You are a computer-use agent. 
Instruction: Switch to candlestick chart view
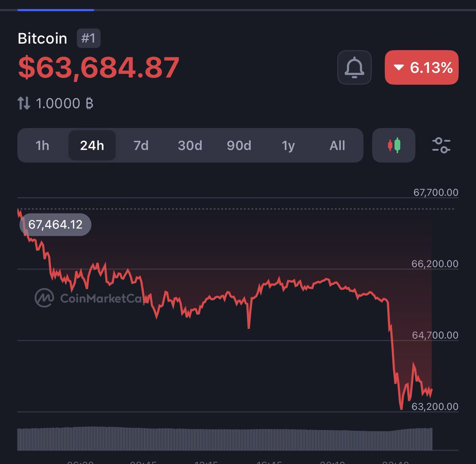(393, 146)
